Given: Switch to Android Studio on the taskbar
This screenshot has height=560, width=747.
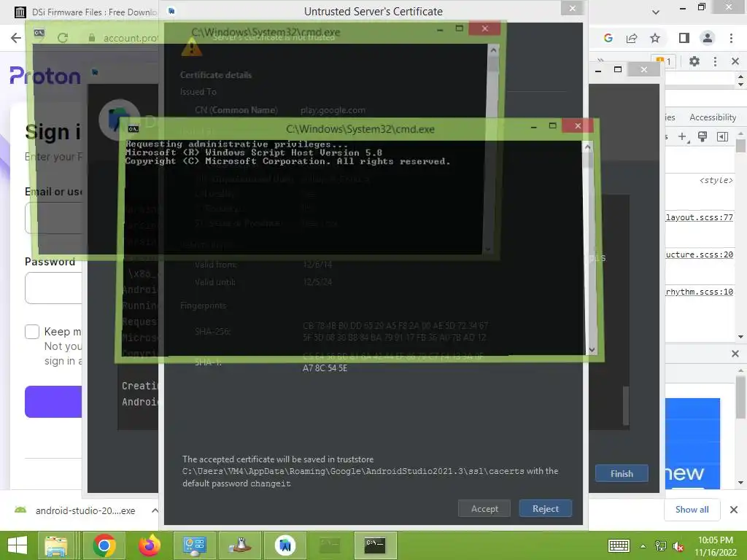Looking at the screenshot, I should (x=285, y=545).
